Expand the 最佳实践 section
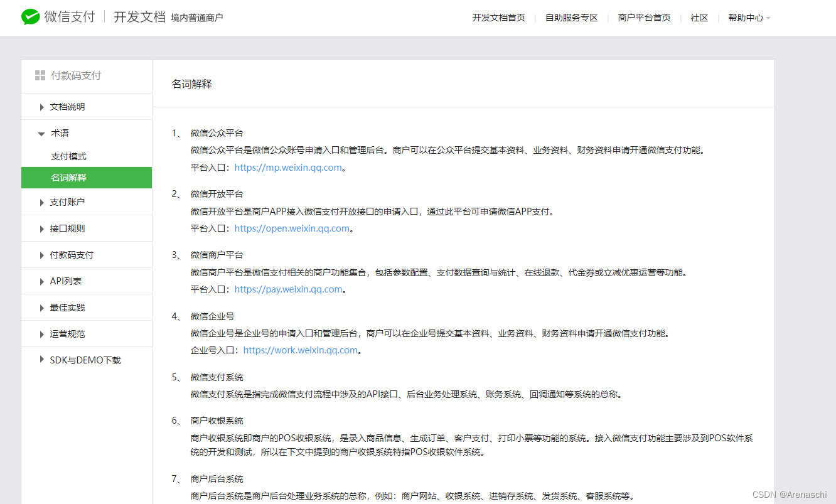This screenshot has width=836, height=504. [x=68, y=307]
